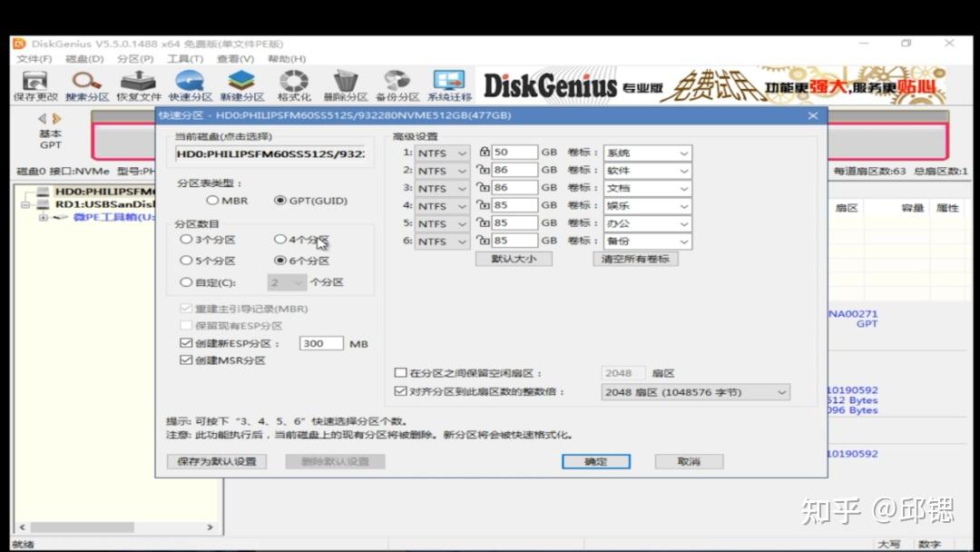Click the ESP size field showing 300
The image size is (980, 552).
click(x=321, y=343)
